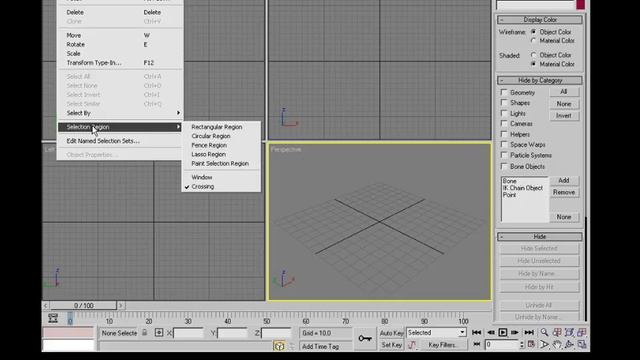Open Edit Named Selection Sets
The image size is (640, 360).
(x=103, y=141)
